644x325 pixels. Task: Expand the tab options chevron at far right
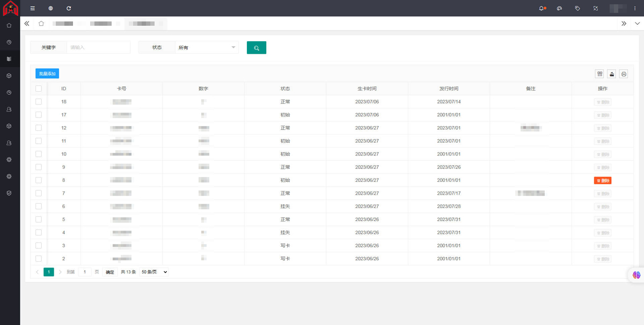click(637, 24)
